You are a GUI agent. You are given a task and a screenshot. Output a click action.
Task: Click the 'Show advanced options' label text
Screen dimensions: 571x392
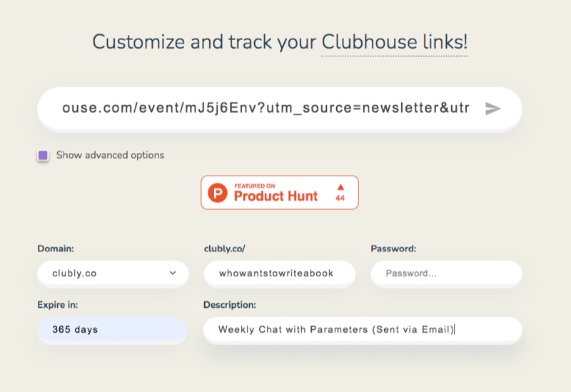coord(110,155)
